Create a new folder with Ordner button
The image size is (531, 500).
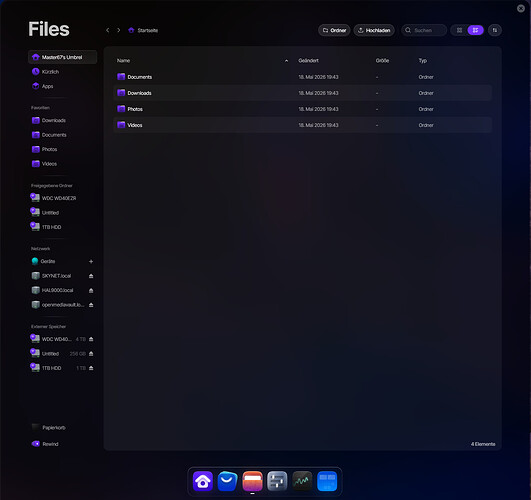(334, 30)
